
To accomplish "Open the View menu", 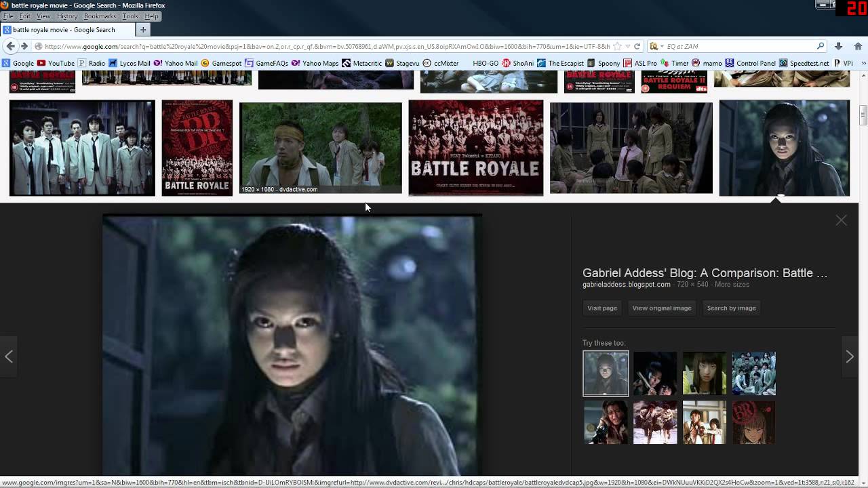I will [x=43, y=16].
